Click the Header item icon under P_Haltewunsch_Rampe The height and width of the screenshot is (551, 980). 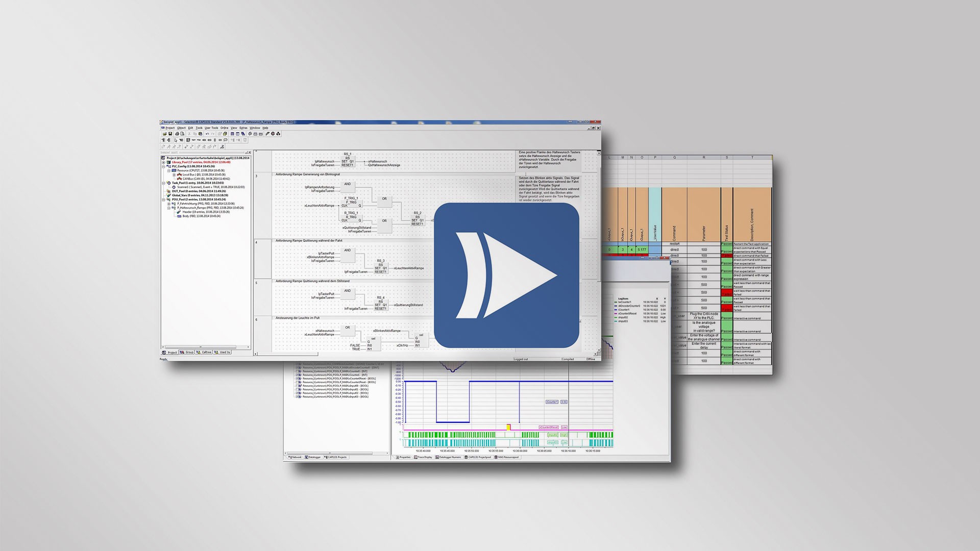coord(179,212)
